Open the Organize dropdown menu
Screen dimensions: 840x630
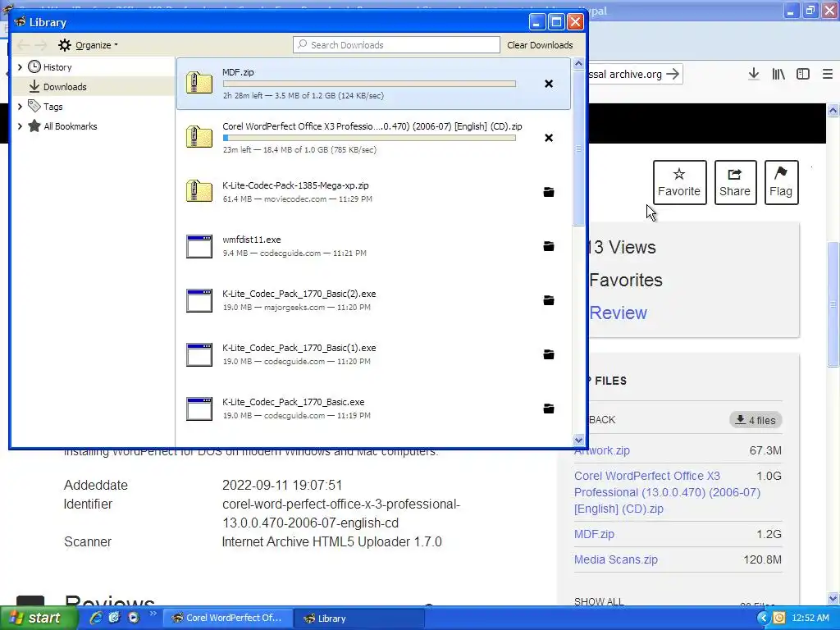click(89, 45)
